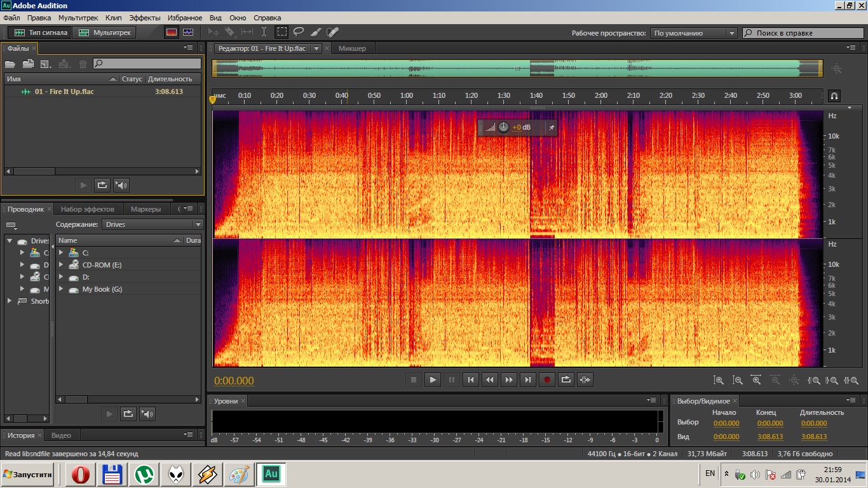Click the Fast Forward transport button

[x=508, y=380]
